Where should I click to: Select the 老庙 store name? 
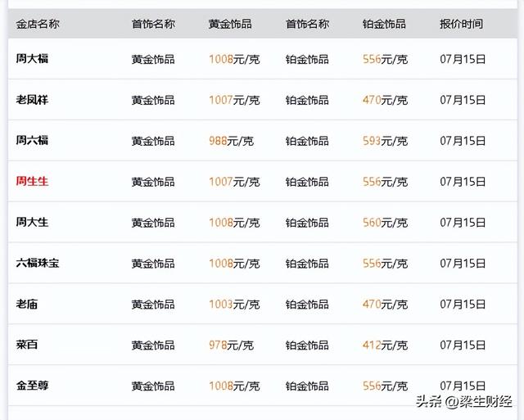(27, 304)
